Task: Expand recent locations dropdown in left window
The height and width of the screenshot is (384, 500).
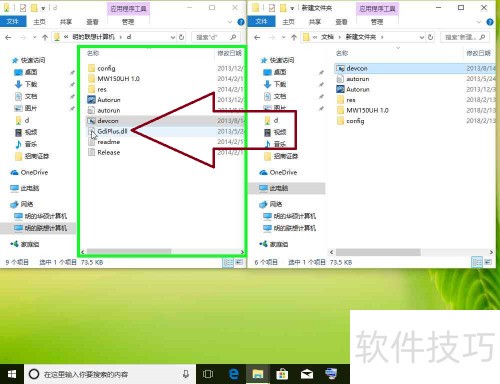Action: point(35,37)
